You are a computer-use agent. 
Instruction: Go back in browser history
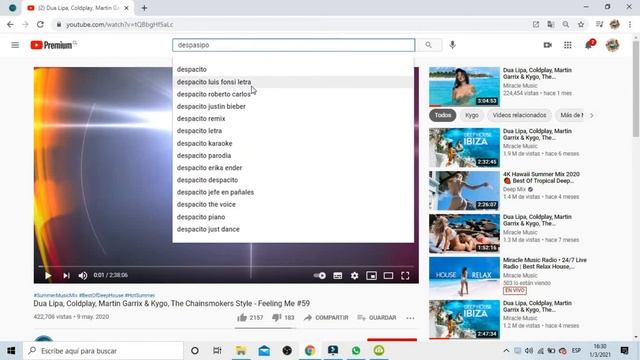pos(10,24)
